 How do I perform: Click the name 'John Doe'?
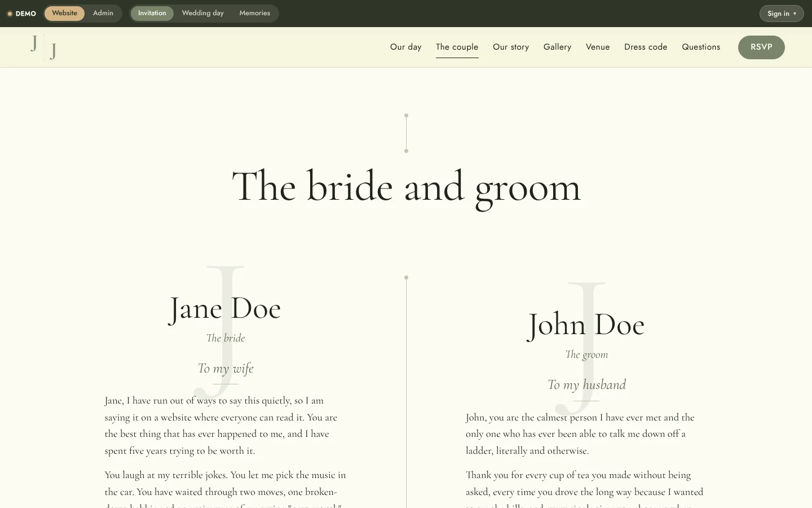586,325
